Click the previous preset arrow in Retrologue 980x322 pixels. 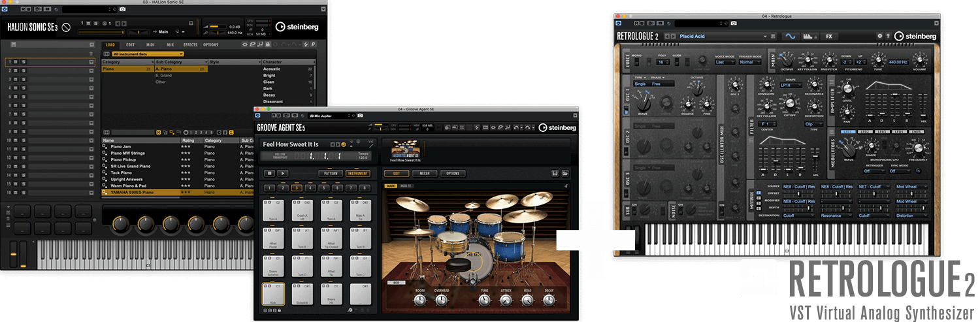pos(666,37)
